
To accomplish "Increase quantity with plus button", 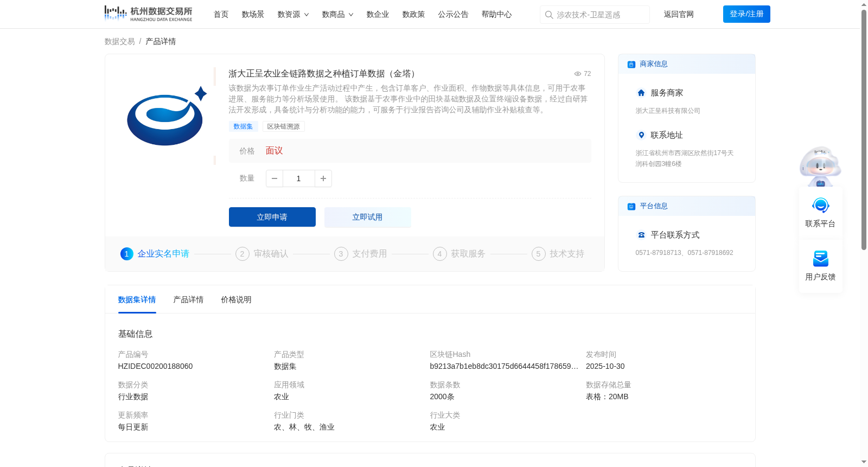I will coord(323,178).
